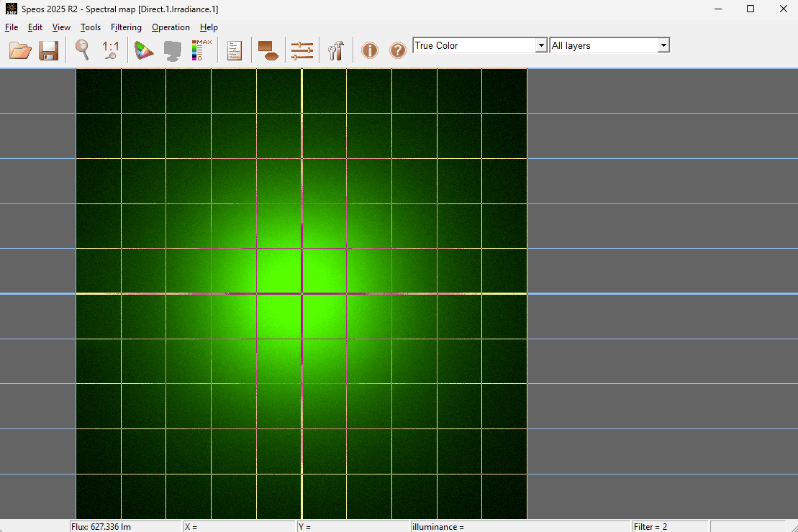Open the sliders settings icon

pos(301,50)
